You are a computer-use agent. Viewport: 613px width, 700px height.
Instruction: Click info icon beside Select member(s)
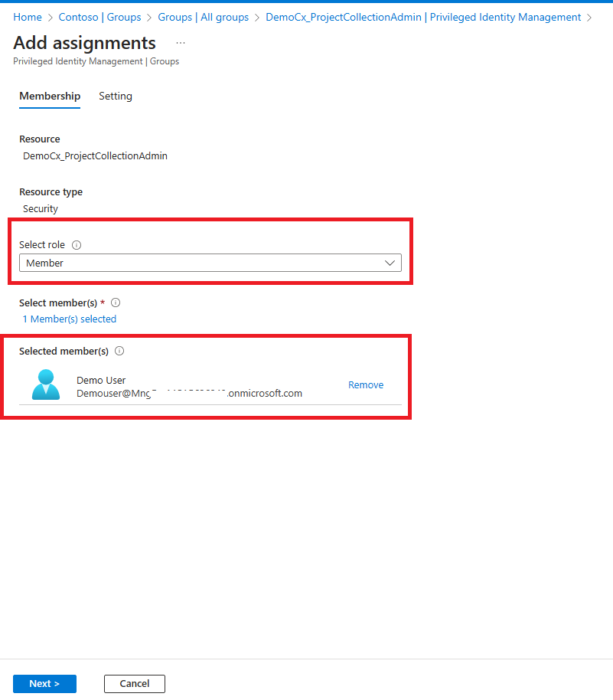pyautogui.click(x=116, y=303)
